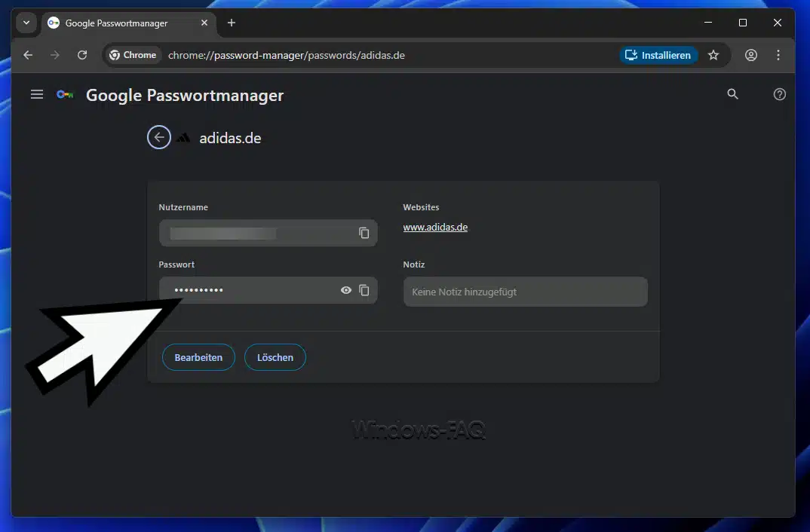810x532 pixels.
Task: Copy the username to clipboard
Action: point(364,233)
